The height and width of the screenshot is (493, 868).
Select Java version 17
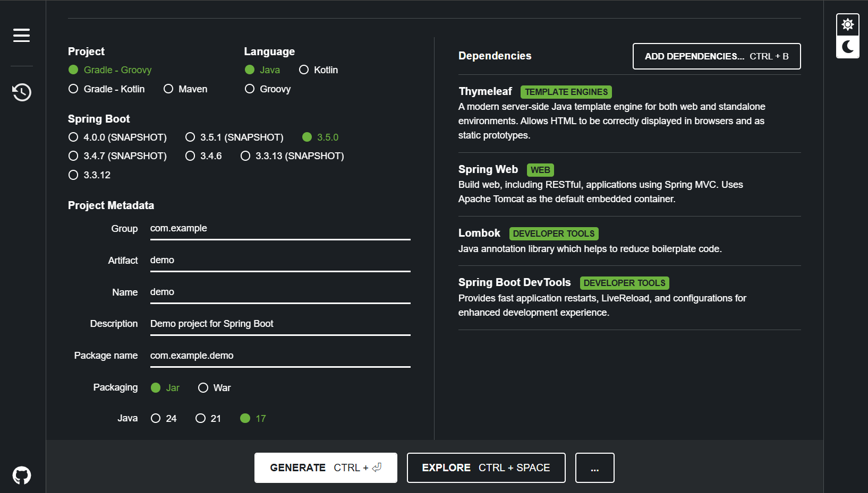pos(253,419)
